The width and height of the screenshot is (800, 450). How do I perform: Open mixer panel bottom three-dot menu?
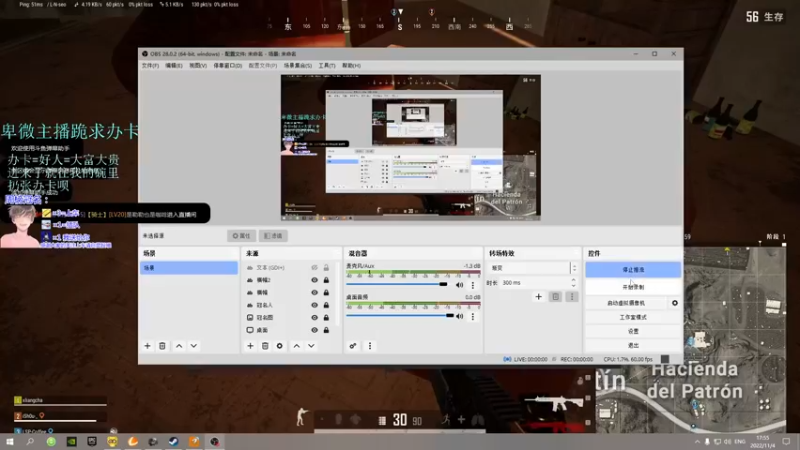370,346
